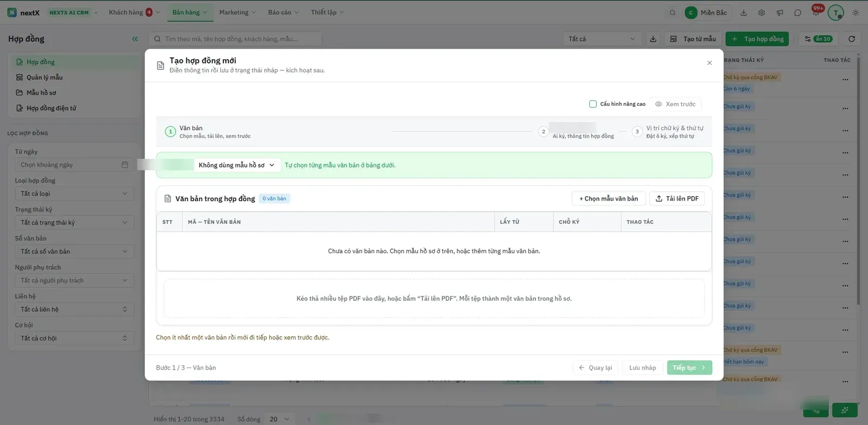Click the hidden columns button showing ẩn 10
Image resolution: width=868 pixels, height=425 pixels.
(818, 39)
